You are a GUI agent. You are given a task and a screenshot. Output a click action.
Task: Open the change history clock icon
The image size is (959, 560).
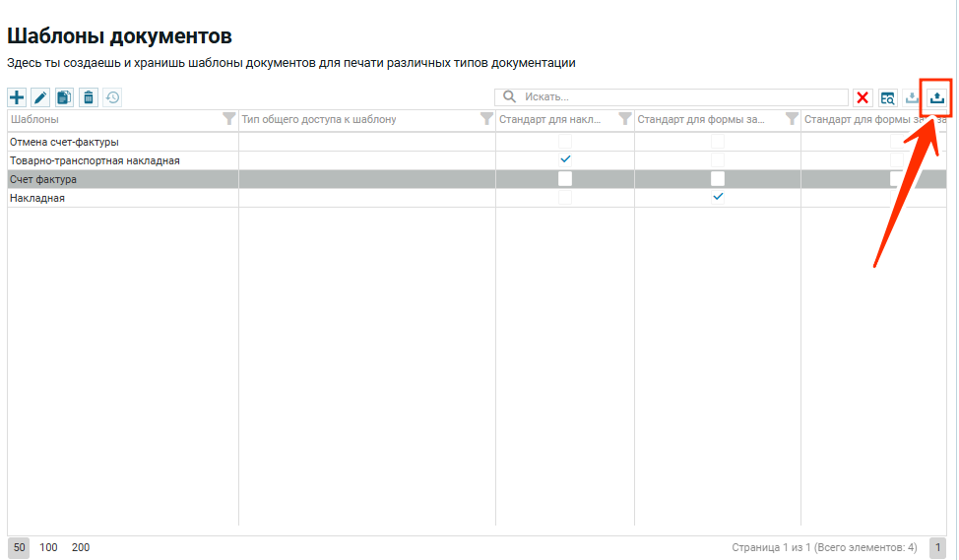(x=112, y=97)
